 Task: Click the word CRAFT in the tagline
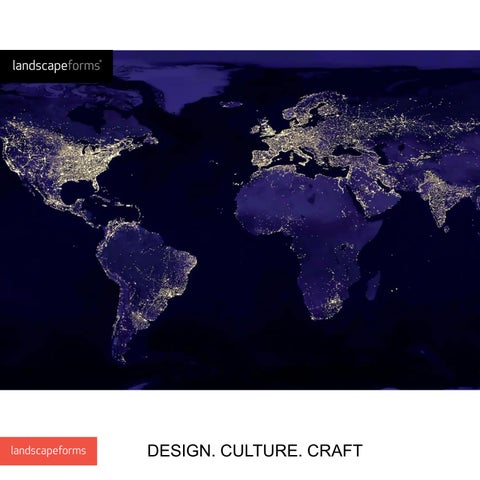335,451
